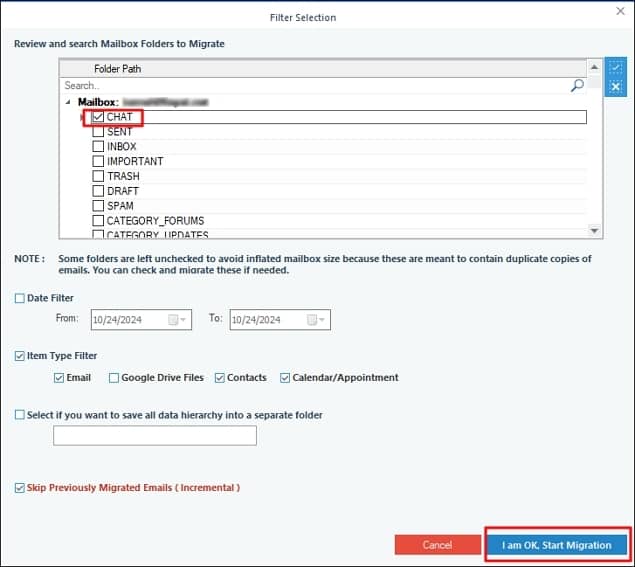Click the folder list scroll down arrow
Viewport: 635px width, 567px height.
(x=594, y=231)
